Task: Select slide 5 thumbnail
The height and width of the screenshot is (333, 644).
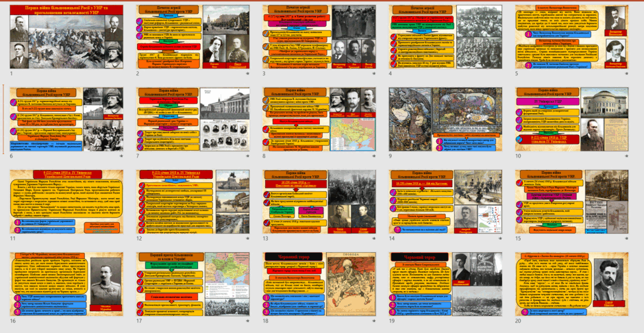Action: tap(571, 36)
